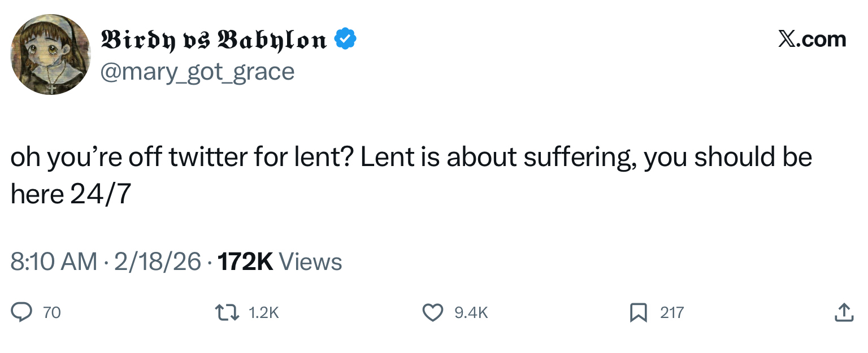The image size is (868, 353).
Task: Open the Birdy vs Babylon display name
Action: [x=214, y=40]
